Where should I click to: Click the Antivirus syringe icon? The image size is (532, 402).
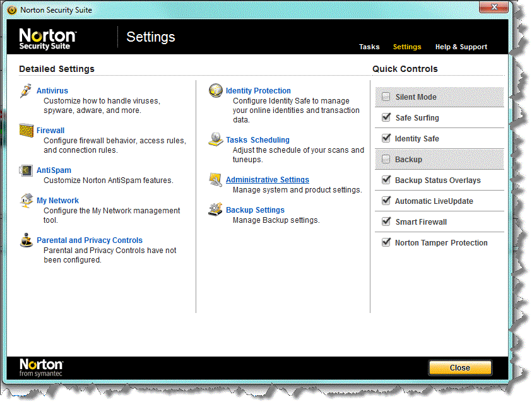click(26, 91)
